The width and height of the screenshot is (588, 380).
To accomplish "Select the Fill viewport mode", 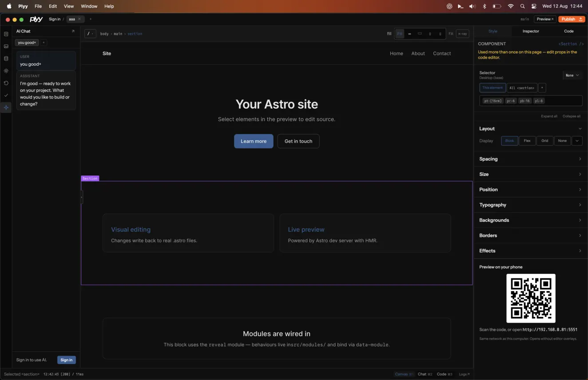I will [400, 34].
